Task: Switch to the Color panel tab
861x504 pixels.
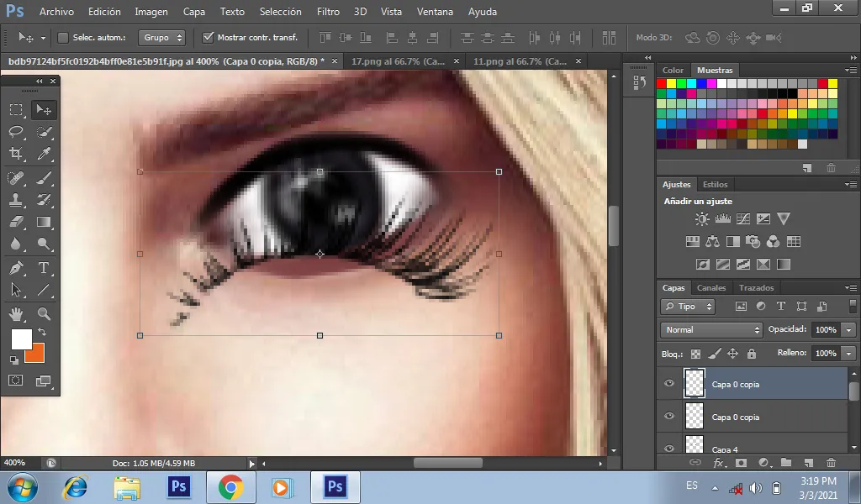Action: [673, 71]
